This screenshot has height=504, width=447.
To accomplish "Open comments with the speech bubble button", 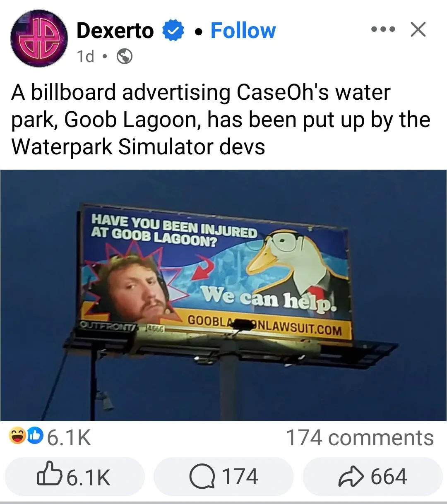I will click(x=223, y=476).
